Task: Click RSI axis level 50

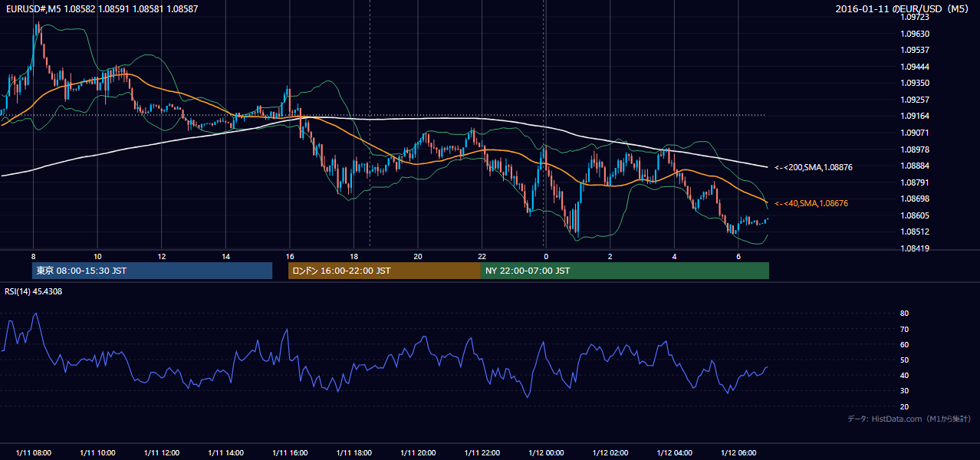Action: point(905,360)
